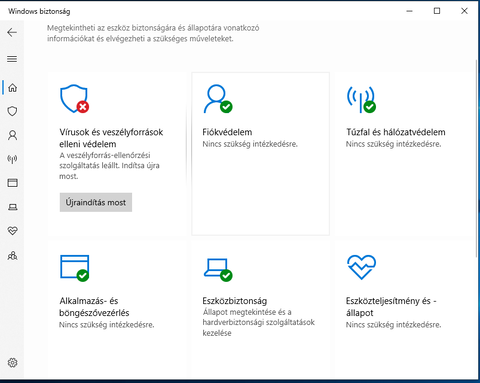Screen dimensions: 480x383
Task: Go back with the back arrow
Action: click(12, 32)
